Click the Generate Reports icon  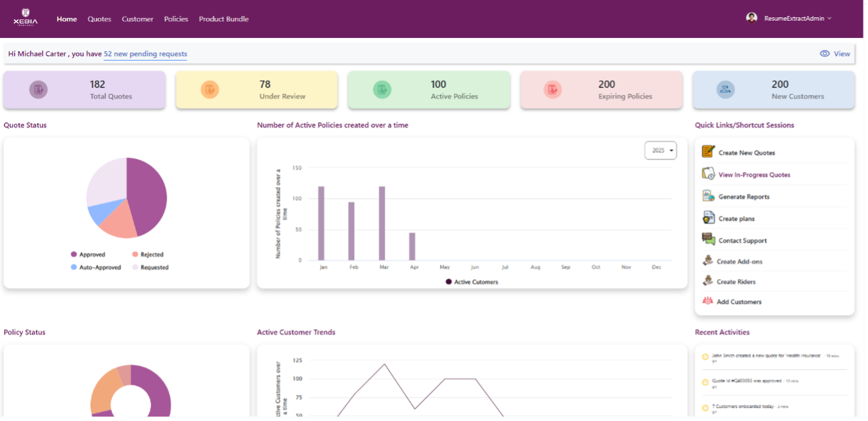coord(708,196)
